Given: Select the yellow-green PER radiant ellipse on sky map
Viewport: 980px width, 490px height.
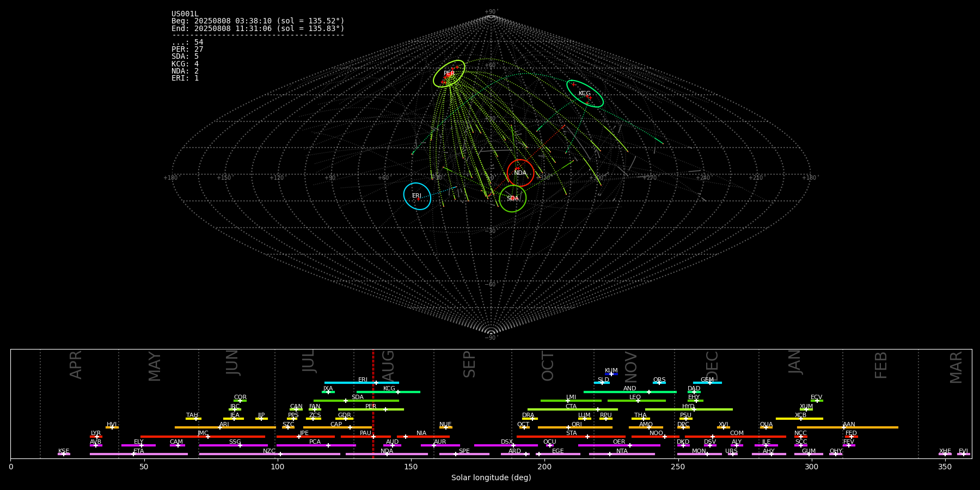Looking at the screenshot, I should point(449,73).
